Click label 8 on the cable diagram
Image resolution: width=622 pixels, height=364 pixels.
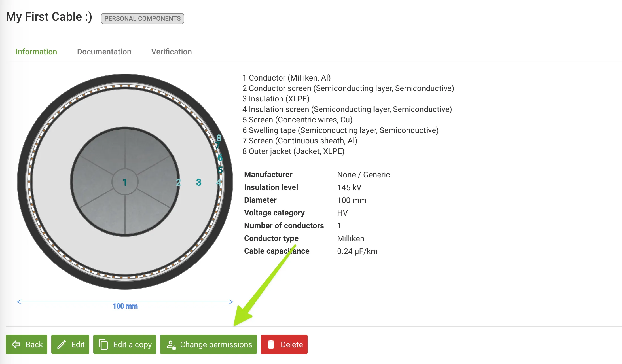tap(219, 138)
